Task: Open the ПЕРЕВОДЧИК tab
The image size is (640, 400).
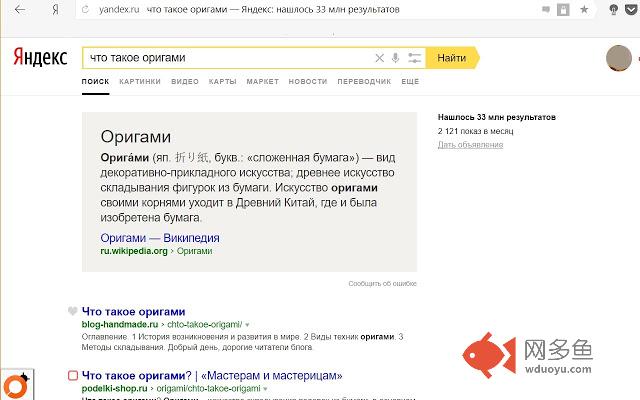Action: (364, 82)
